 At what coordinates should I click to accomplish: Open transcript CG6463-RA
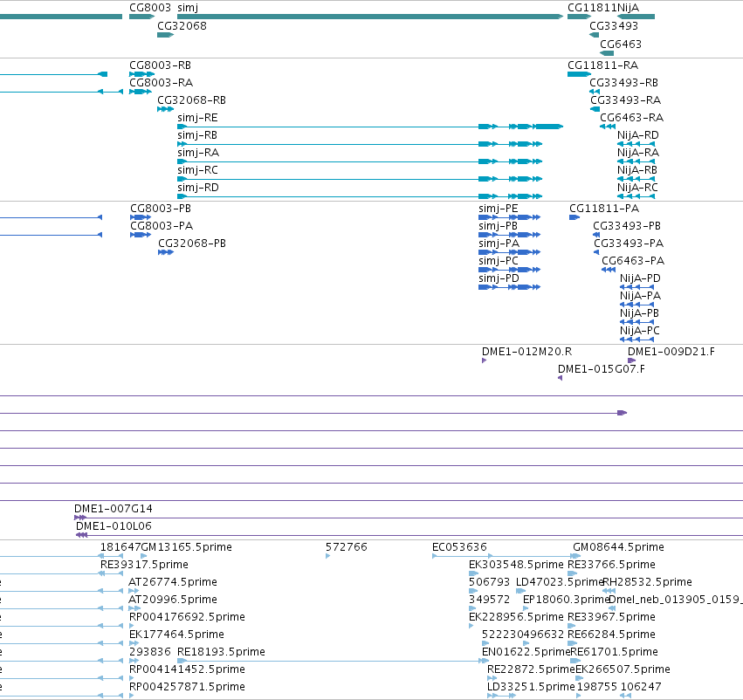(x=631, y=118)
